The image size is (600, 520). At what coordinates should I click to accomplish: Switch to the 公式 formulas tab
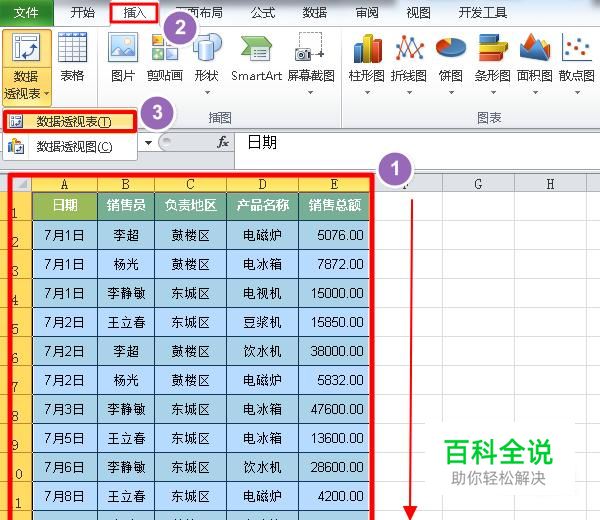tap(263, 13)
